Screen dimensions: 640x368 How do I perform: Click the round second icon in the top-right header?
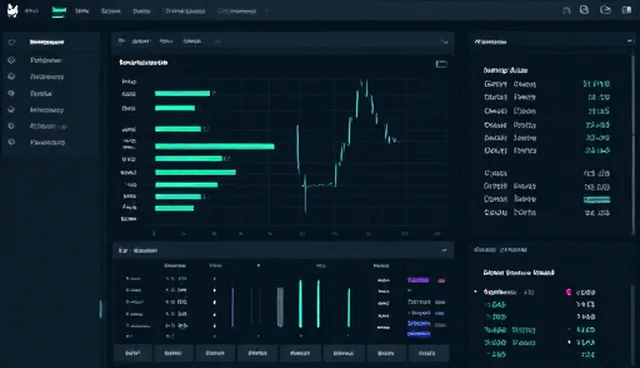tap(584, 10)
